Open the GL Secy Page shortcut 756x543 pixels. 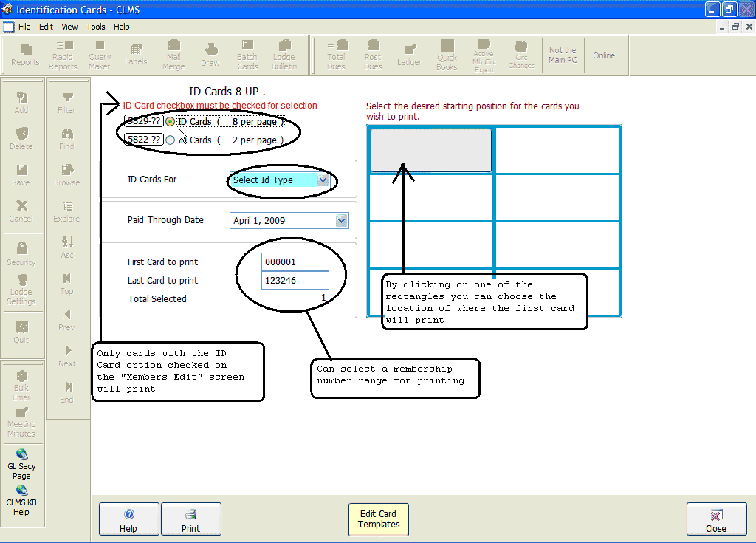pyautogui.click(x=21, y=465)
